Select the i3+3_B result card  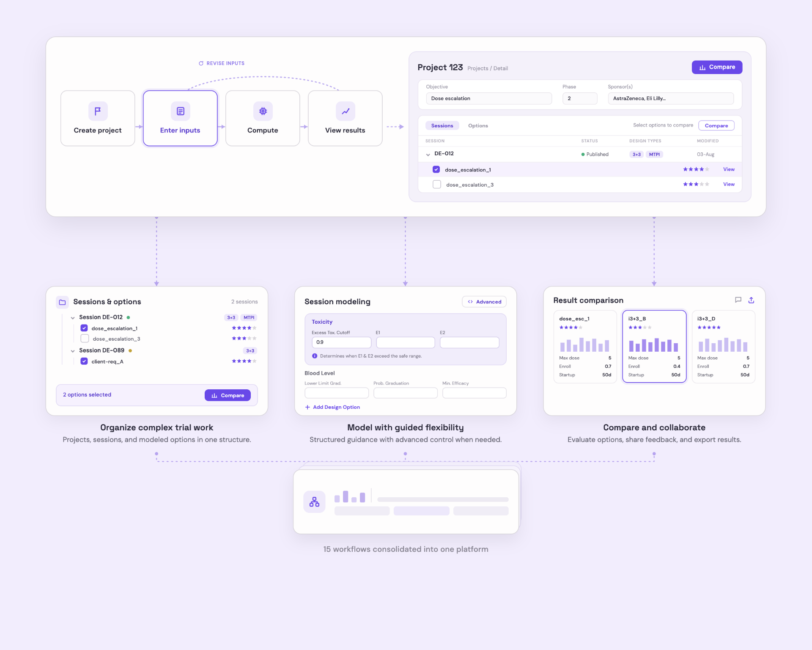click(x=654, y=347)
